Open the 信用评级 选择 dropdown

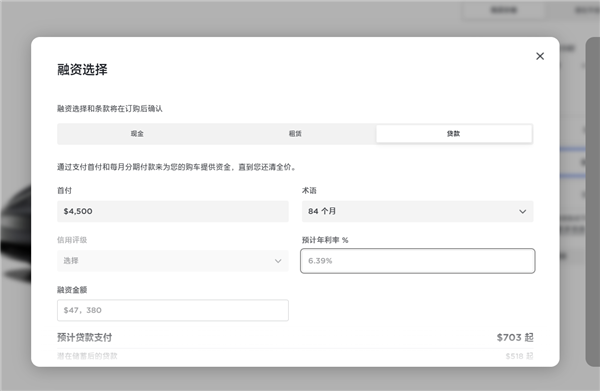click(173, 261)
